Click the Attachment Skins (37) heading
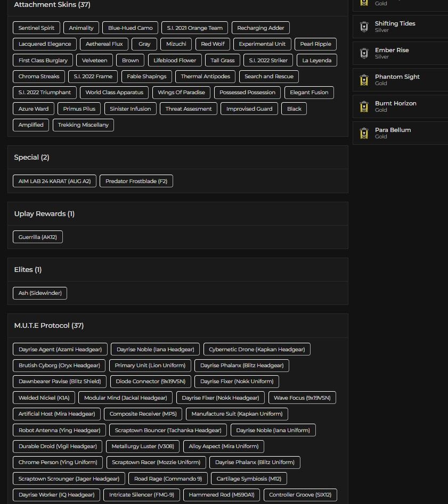The width and height of the screenshot is (448, 504). (x=52, y=5)
